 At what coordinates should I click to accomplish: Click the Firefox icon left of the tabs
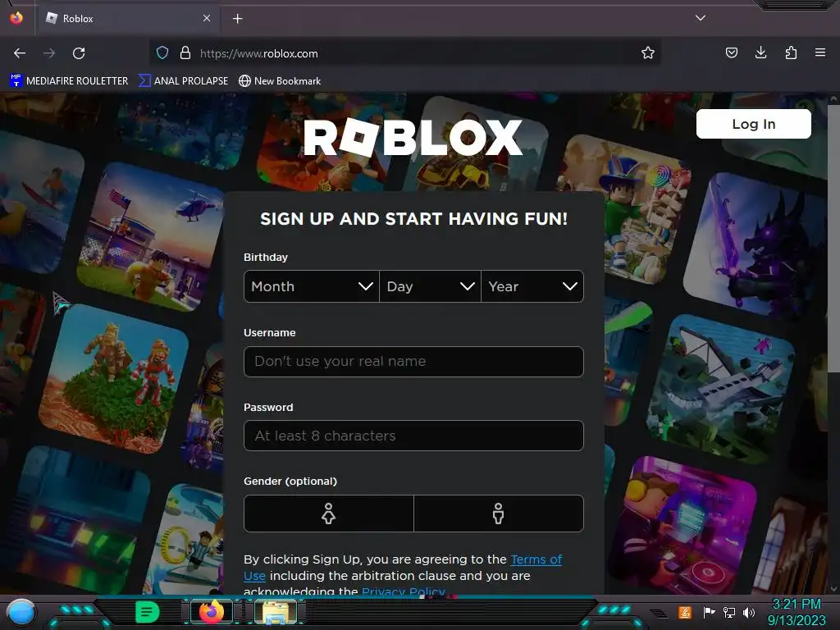[16, 18]
